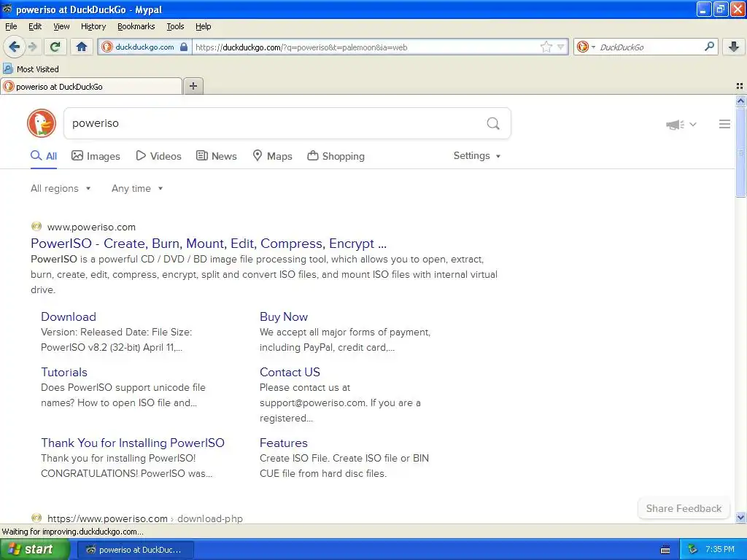
Task: Click the vertical scrollbar thumb
Action: click(740, 152)
